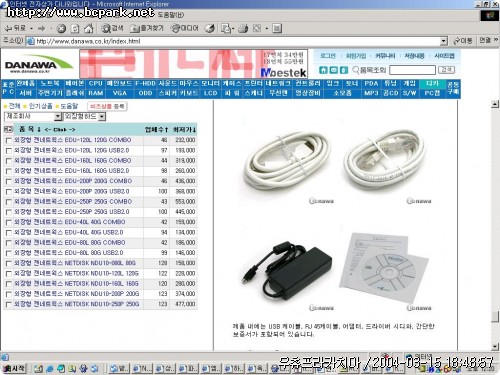Check the NETDISK NDU10-120L 120G checkbox
The image size is (500, 375).
click(8, 274)
